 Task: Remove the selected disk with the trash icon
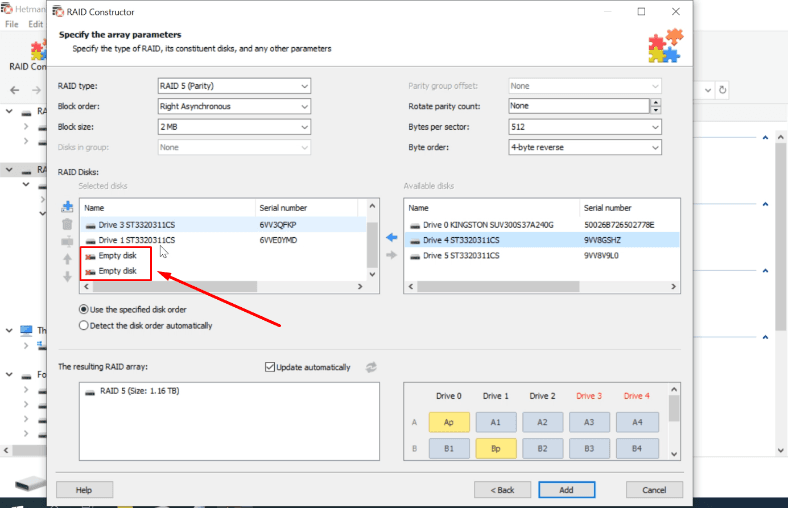(x=67, y=224)
